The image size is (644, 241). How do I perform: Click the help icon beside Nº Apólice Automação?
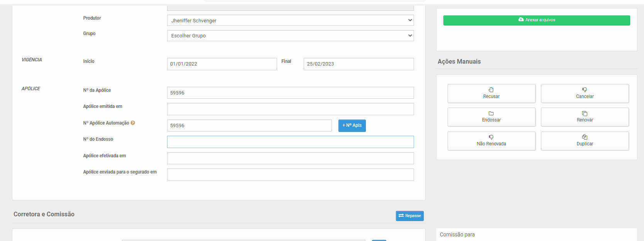[x=133, y=123]
